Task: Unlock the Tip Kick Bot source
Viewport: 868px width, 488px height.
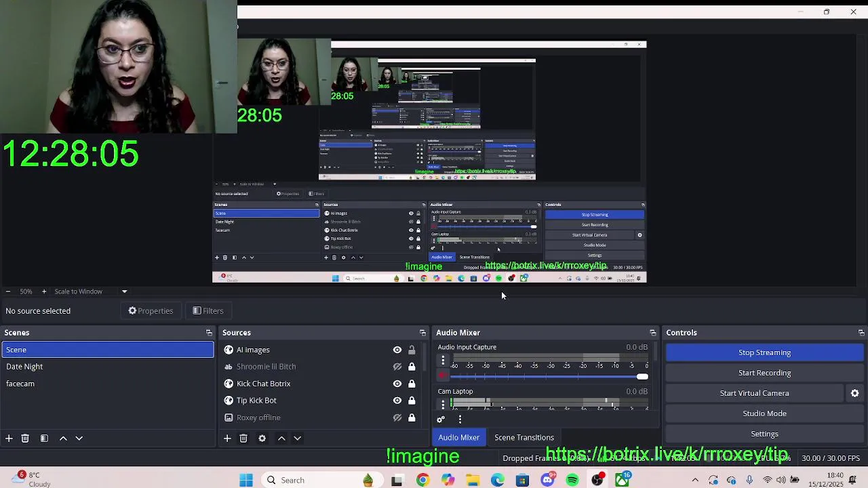Action: (x=412, y=401)
